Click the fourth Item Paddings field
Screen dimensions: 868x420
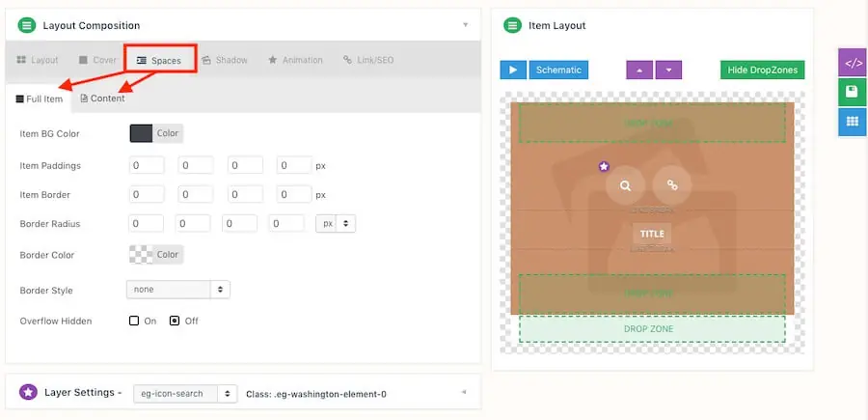tap(294, 165)
